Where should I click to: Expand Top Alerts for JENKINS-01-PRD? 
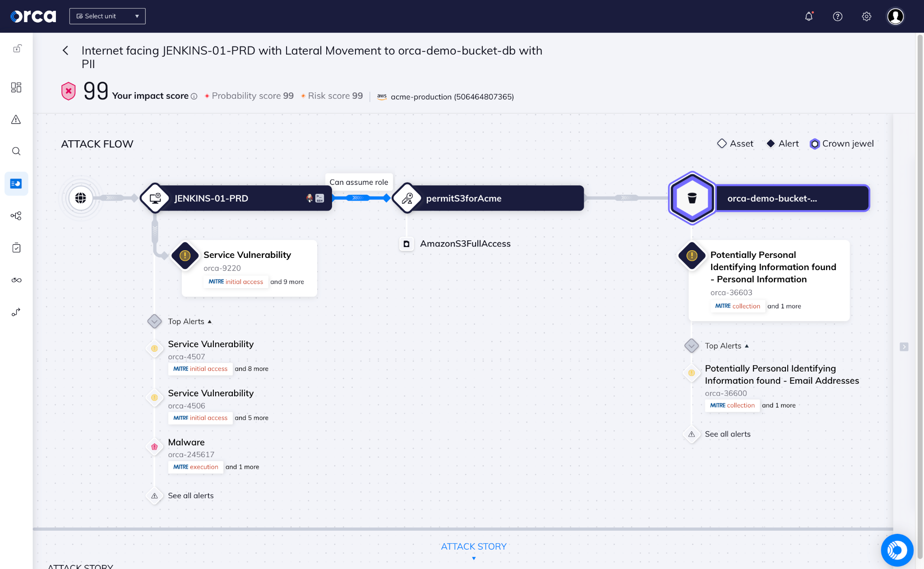coord(190,321)
